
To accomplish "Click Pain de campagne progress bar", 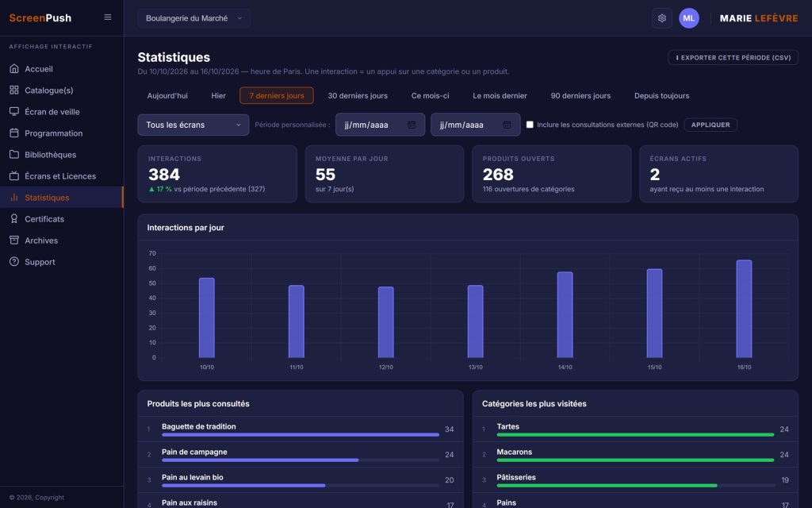I will (x=301, y=460).
